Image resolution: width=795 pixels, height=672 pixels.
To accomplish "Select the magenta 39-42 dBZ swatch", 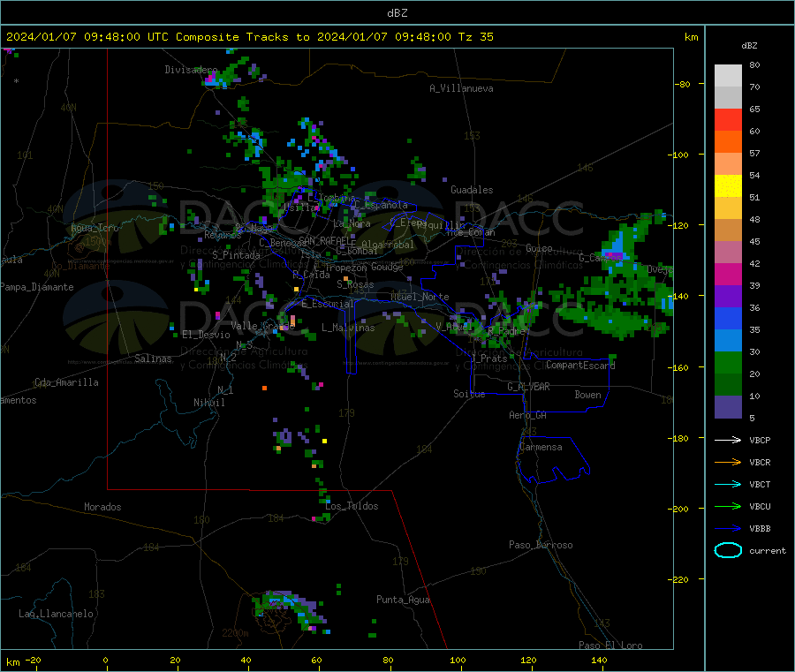I will coord(728,275).
